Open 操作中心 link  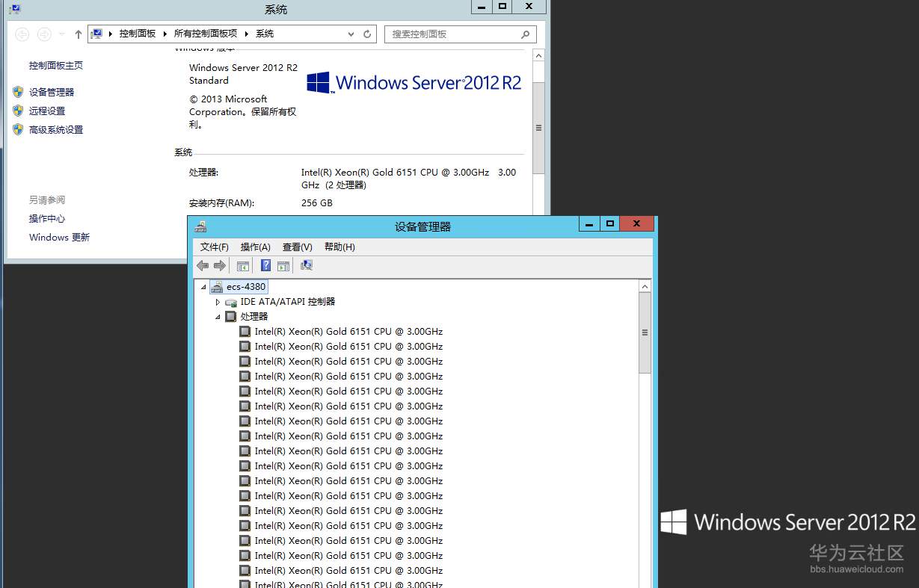click(47, 218)
